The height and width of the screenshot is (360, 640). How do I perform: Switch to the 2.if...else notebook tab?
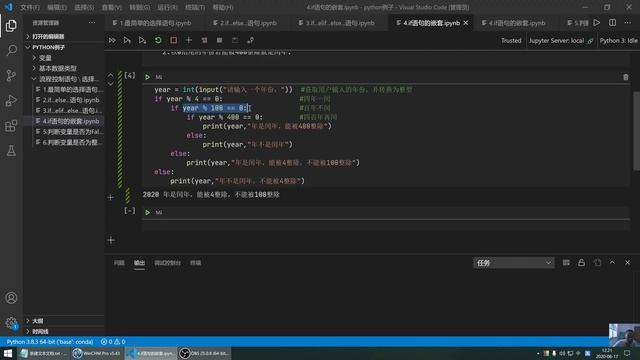click(249, 23)
